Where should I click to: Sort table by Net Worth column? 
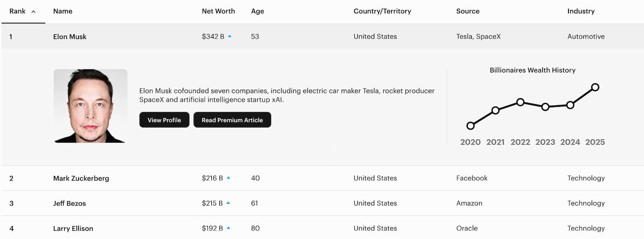(218, 11)
